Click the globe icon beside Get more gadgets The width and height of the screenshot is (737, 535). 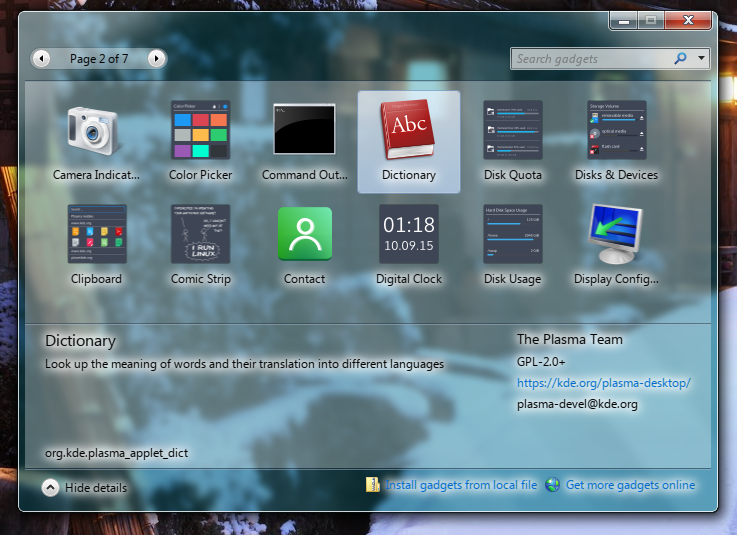[x=552, y=485]
